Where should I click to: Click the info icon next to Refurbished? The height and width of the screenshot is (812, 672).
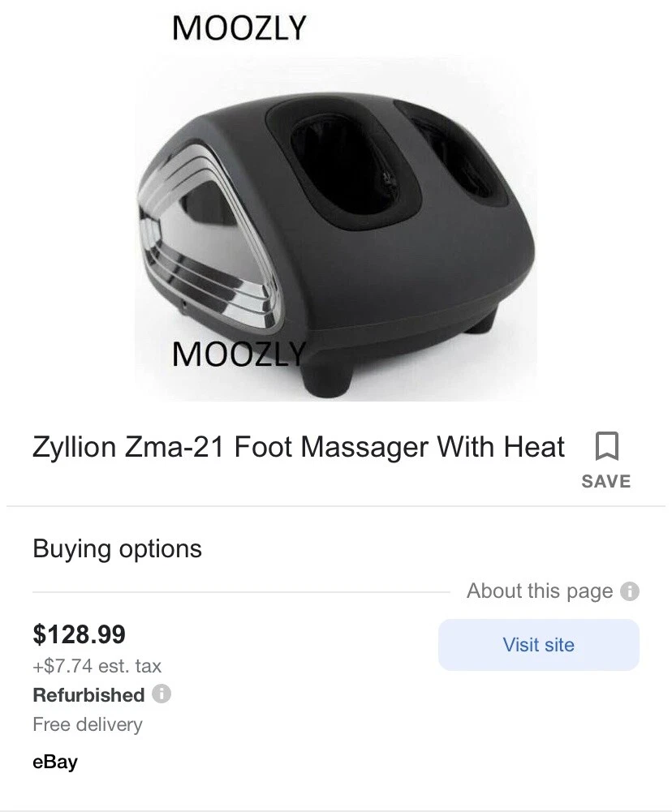[x=162, y=694]
